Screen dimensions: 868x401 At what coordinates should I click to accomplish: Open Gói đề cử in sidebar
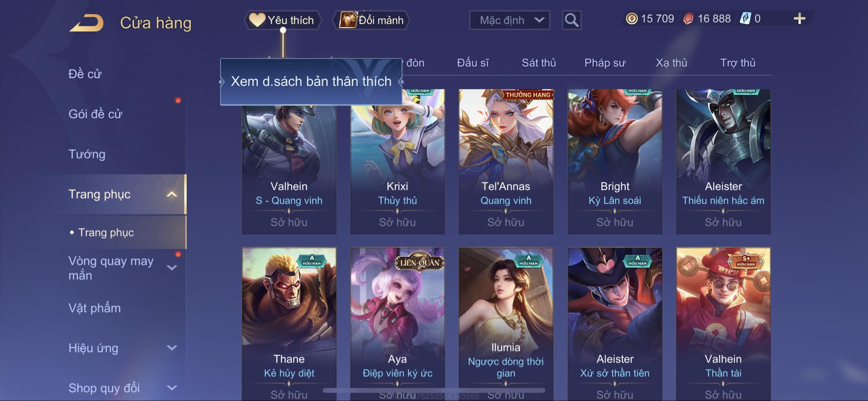[x=95, y=114]
